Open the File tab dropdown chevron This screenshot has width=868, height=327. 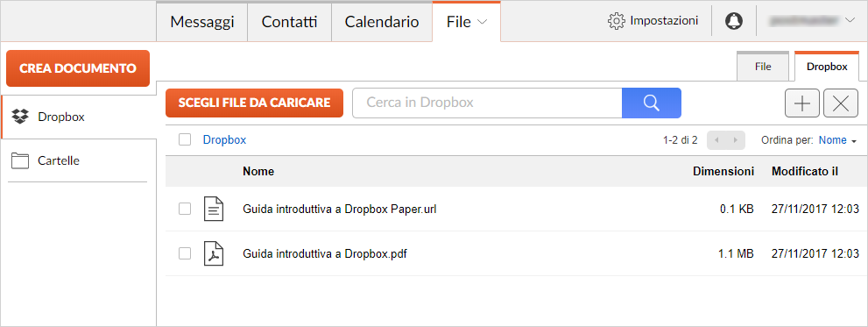click(x=482, y=22)
